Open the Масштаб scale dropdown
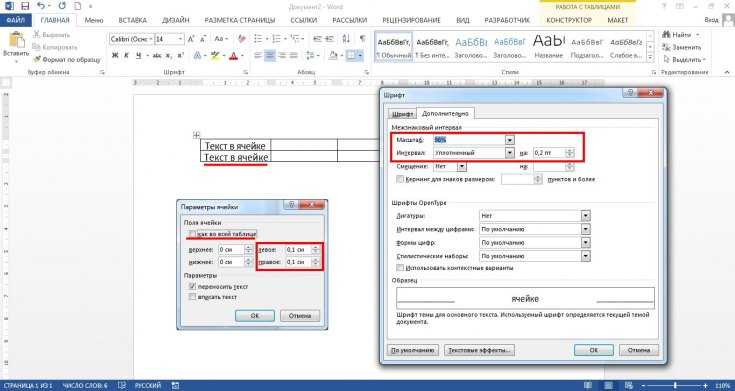Image resolution: width=735 pixels, height=391 pixels. [510, 140]
